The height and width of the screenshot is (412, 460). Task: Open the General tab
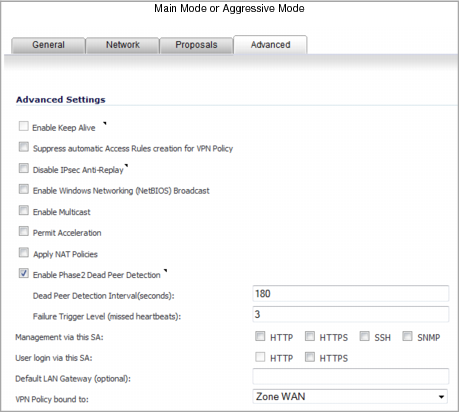point(48,45)
